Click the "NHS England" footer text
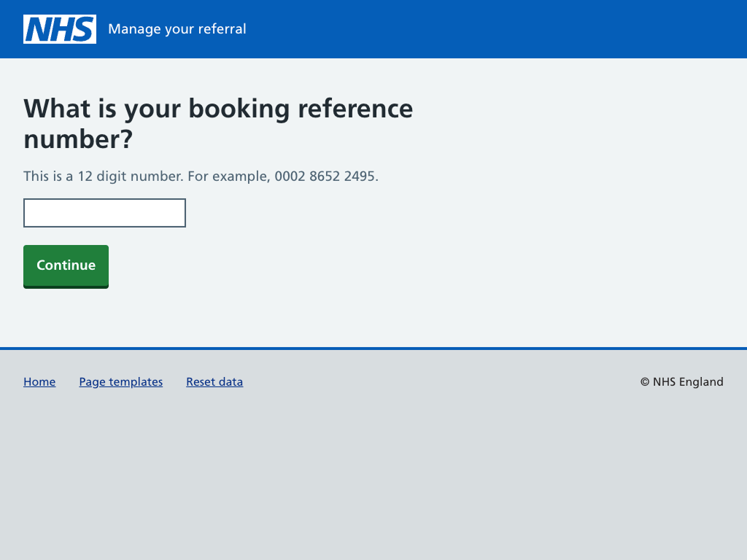 pos(688,382)
